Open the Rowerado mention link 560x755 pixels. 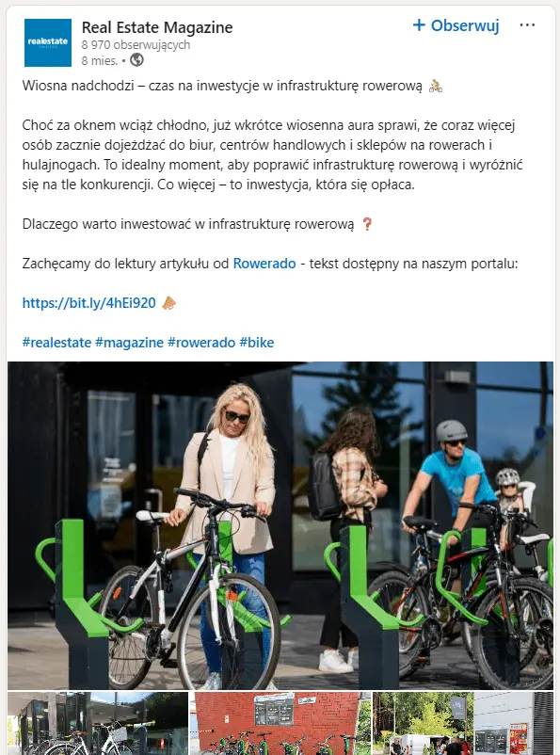(x=264, y=264)
